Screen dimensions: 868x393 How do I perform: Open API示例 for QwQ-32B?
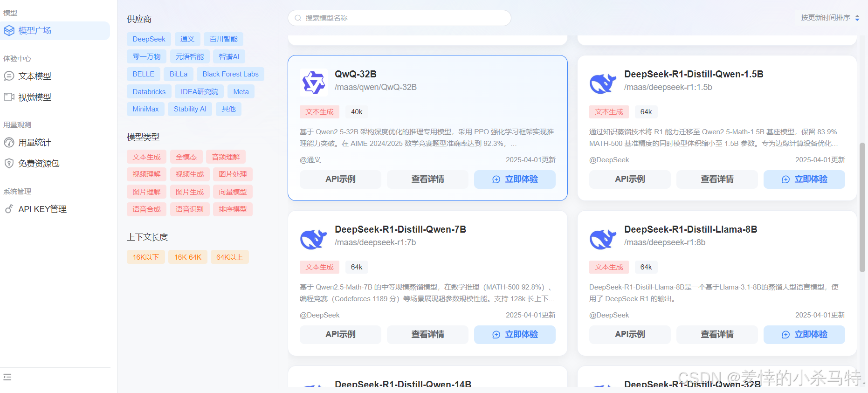[x=340, y=179]
